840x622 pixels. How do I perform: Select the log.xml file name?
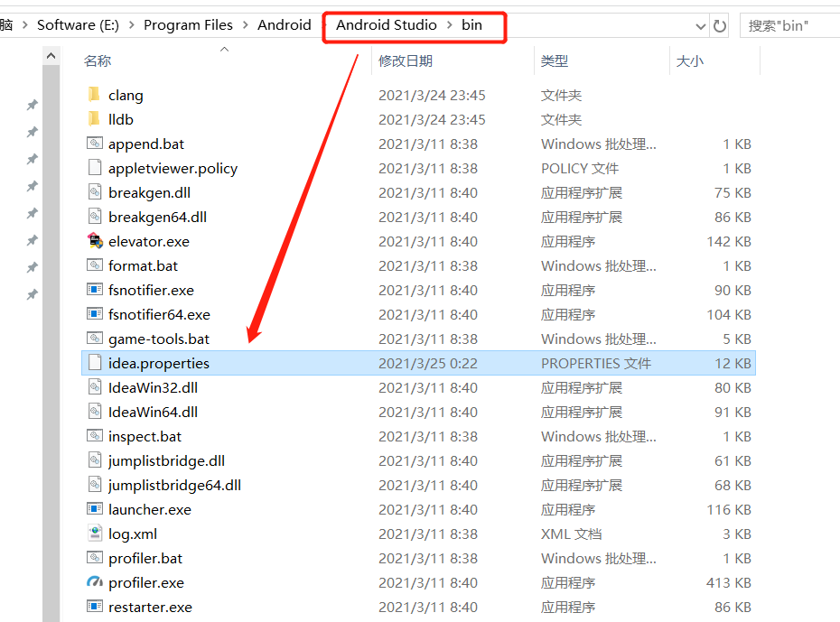pos(132,534)
